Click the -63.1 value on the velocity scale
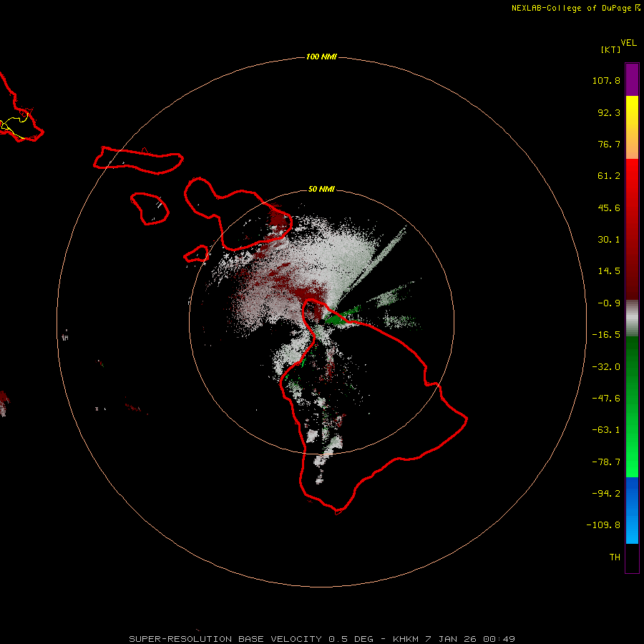Viewport: 644px width, 644px height. 606,430
